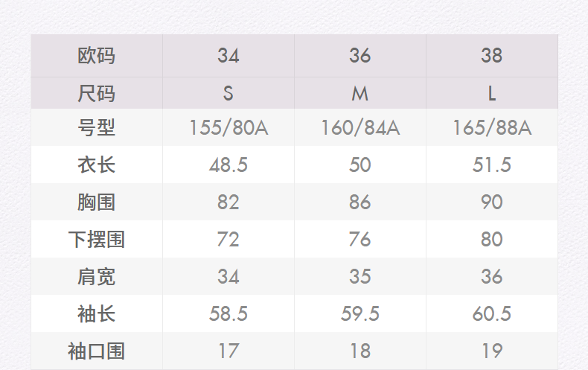Select the 60.5 袖长 value

click(x=492, y=313)
